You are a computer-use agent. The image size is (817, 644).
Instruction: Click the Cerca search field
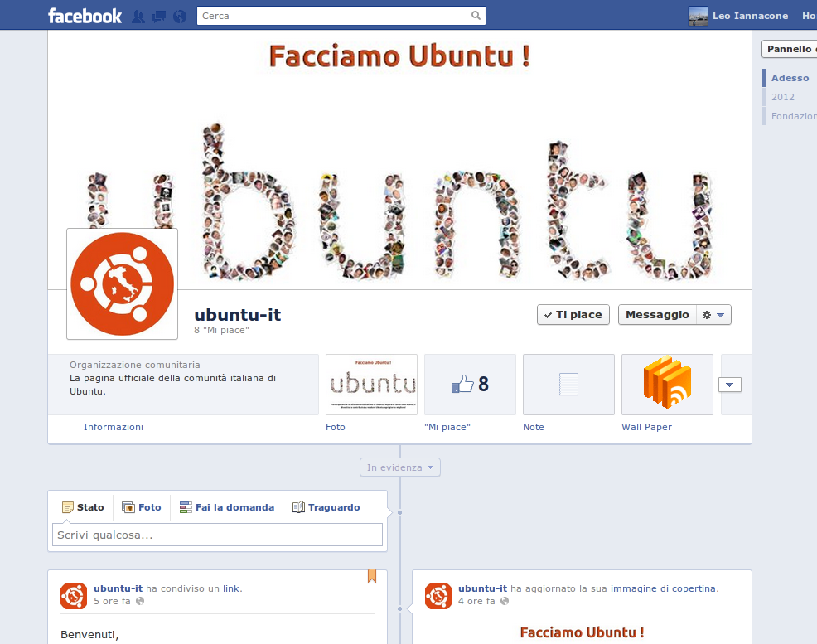click(332, 16)
